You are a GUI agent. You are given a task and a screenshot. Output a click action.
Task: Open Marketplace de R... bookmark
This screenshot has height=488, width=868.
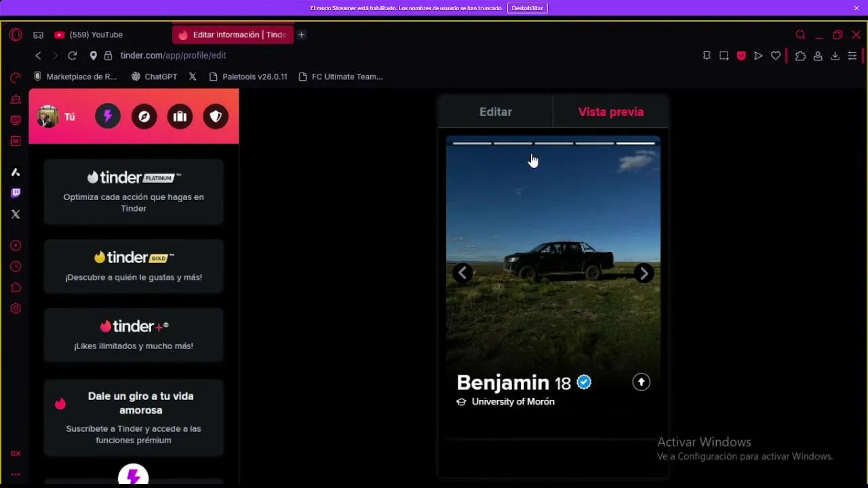coord(75,77)
